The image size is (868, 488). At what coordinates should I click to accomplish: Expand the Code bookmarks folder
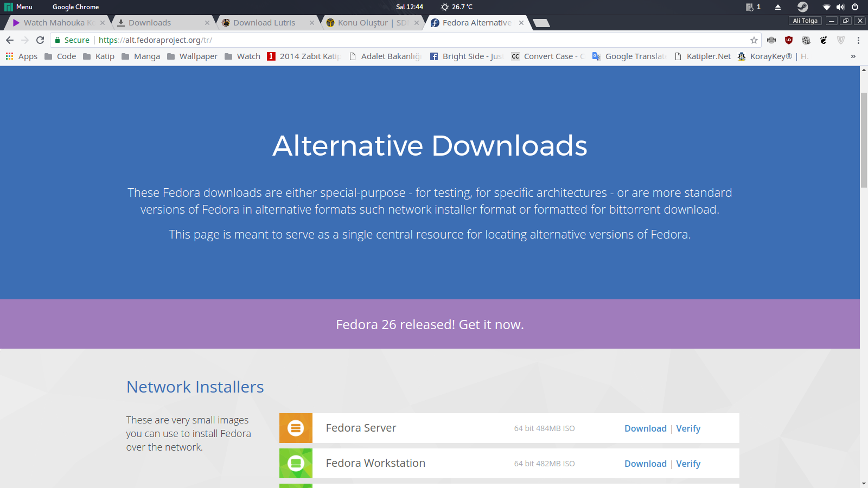pos(60,56)
